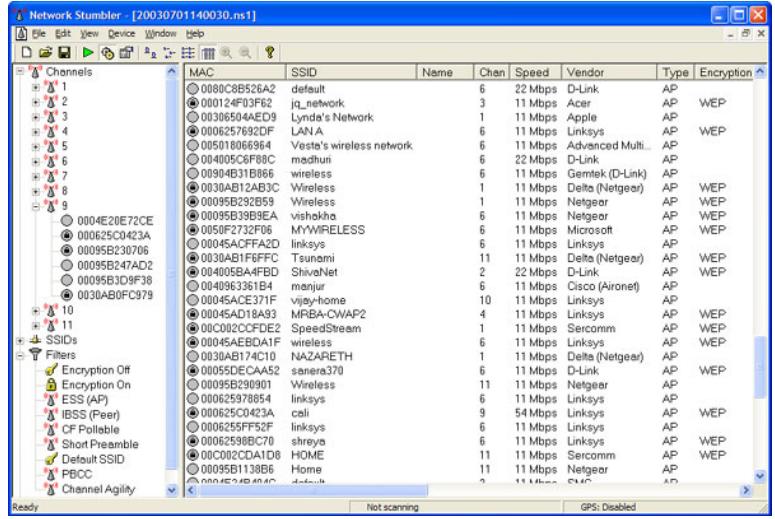
Task: Switch to small icons view icon
Action: (x=169, y=52)
